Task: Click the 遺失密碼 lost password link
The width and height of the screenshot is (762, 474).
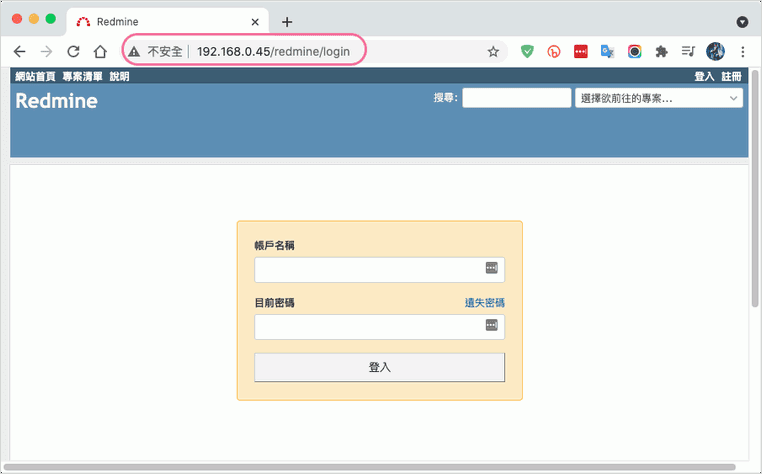Action: click(485, 303)
